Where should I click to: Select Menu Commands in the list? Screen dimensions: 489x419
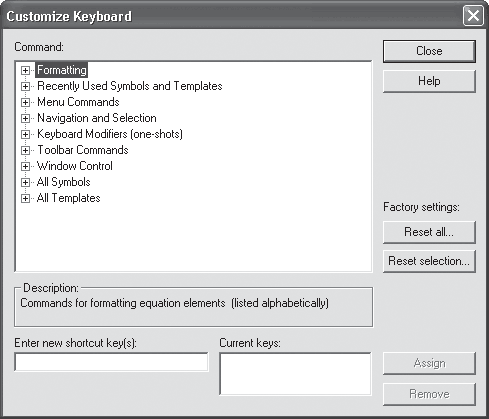[78, 102]
